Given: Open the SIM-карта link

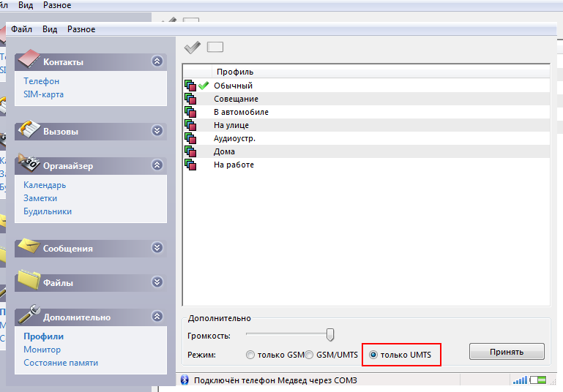Looking at the screenshot, I should coord(43,94).
